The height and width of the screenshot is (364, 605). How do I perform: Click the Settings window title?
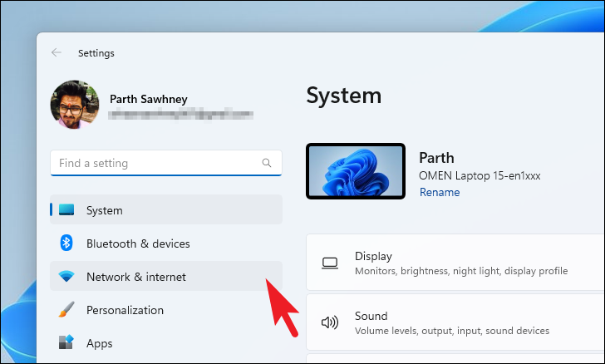pos(96,53)
